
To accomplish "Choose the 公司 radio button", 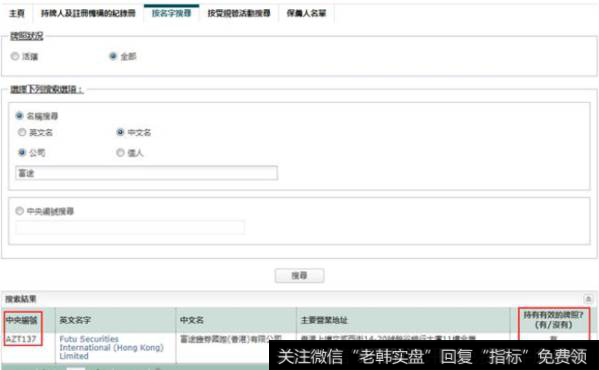I will pos(22,153).
